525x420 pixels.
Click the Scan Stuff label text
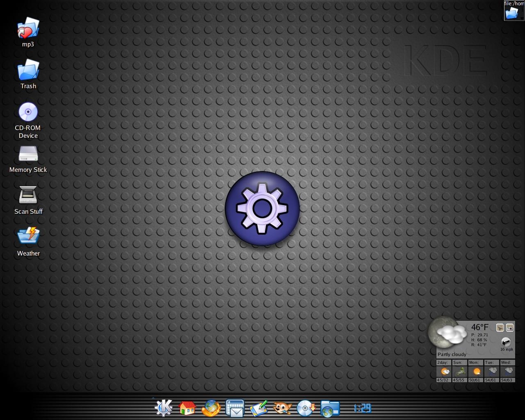[28, 212]
